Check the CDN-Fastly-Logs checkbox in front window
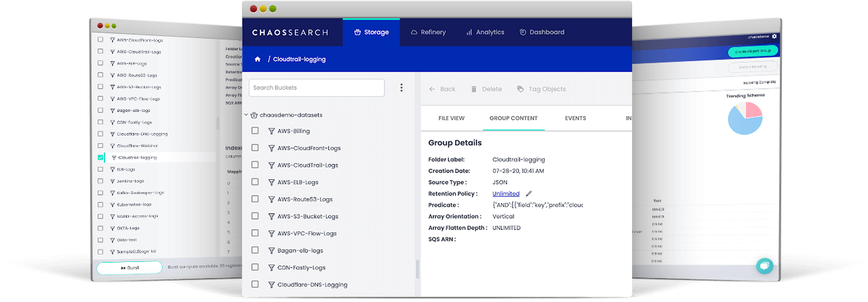Screen dimensions: 868x302 click(x=255, y=267)
